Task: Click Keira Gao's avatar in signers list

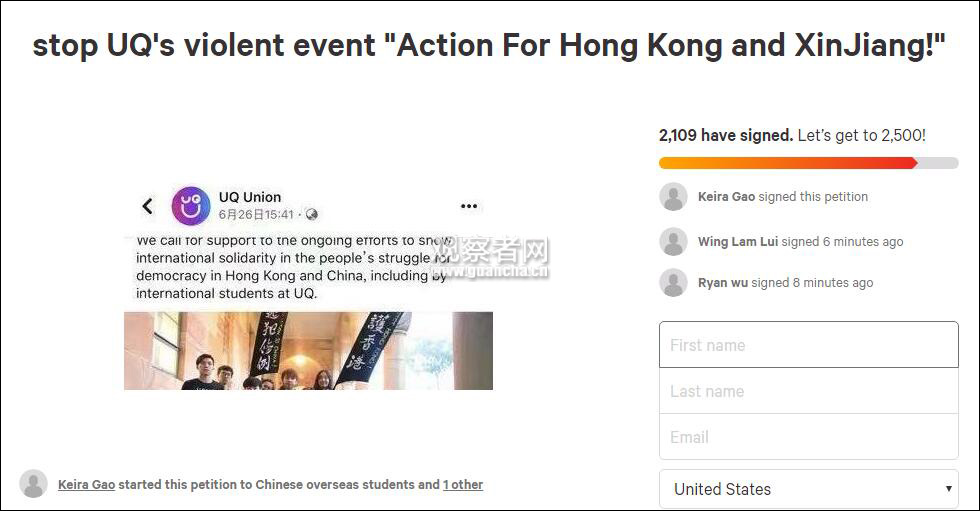Action: 673,197
